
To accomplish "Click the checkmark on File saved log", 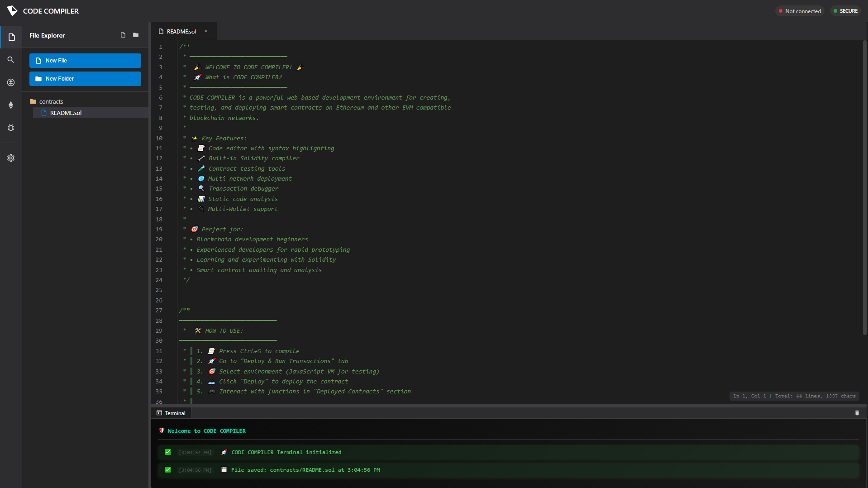I will coord(168,470).
